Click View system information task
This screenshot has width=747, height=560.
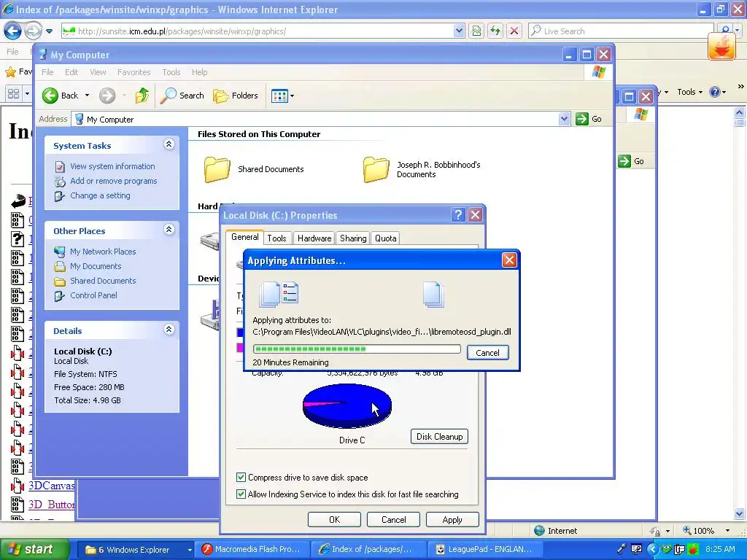(112, 166)
